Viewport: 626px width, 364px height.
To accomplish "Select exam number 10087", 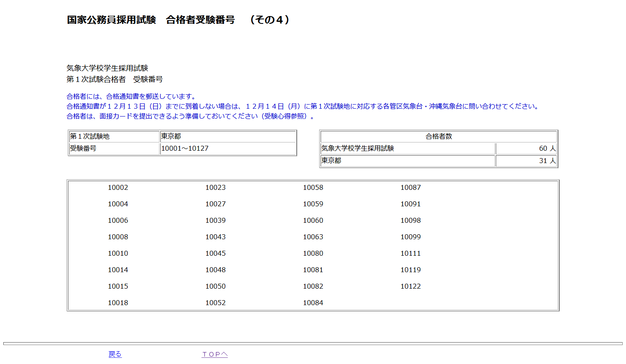I will point(410,187).
